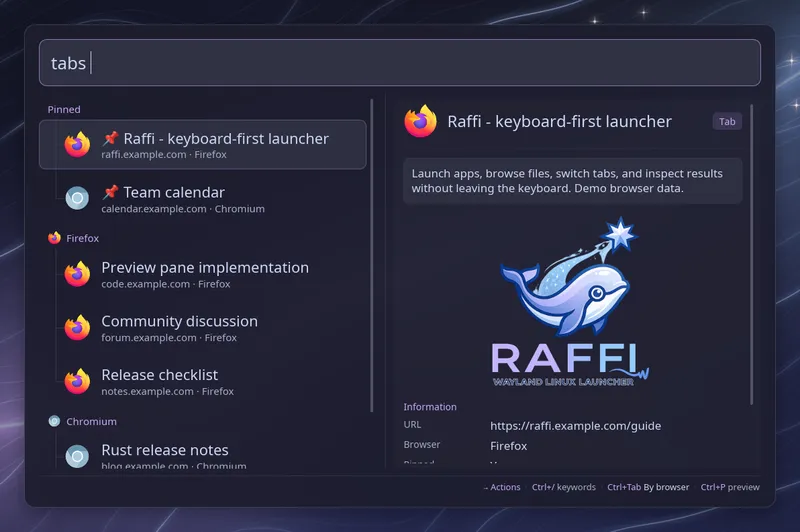Image resolution: width=800 pixels, height=532 pixels.
Task: Click the 'Chromium' group header label
Action: [91, 421]
